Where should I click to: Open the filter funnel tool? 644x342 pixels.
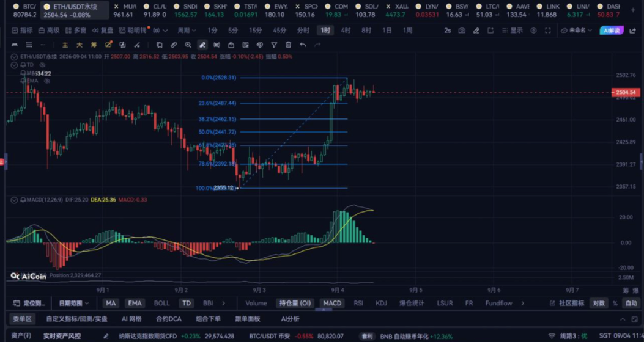[x=274, y=45]
